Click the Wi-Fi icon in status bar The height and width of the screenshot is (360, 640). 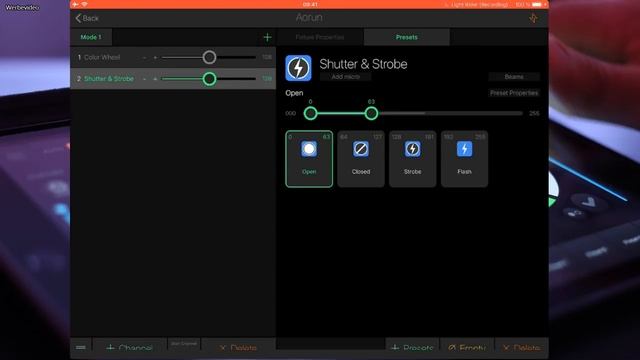pyautogui.click(x=84, y=4)
